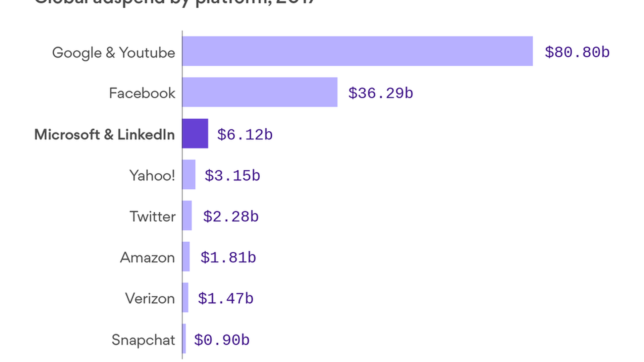Click the Google & Youtube bar
The width and height of the screenshot is (644, 362).
pyautogui.click(x=358, y=51)
